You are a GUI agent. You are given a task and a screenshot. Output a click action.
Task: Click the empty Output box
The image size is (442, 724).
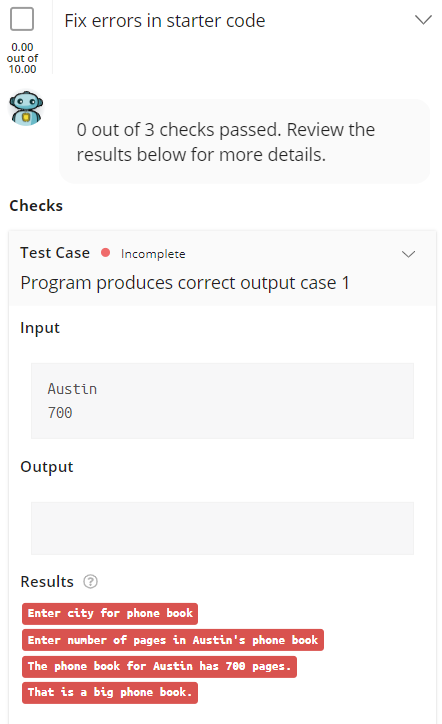[222, 528]
